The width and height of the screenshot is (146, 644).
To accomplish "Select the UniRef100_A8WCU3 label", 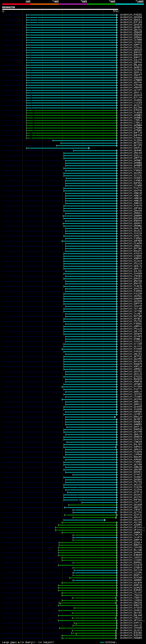I will click(131, 203).
